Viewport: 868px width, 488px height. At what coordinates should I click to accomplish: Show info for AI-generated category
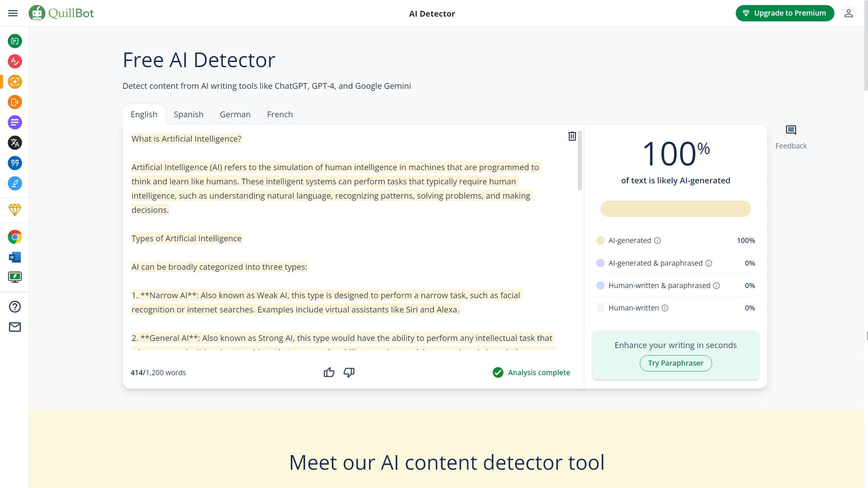click(657, 241)
